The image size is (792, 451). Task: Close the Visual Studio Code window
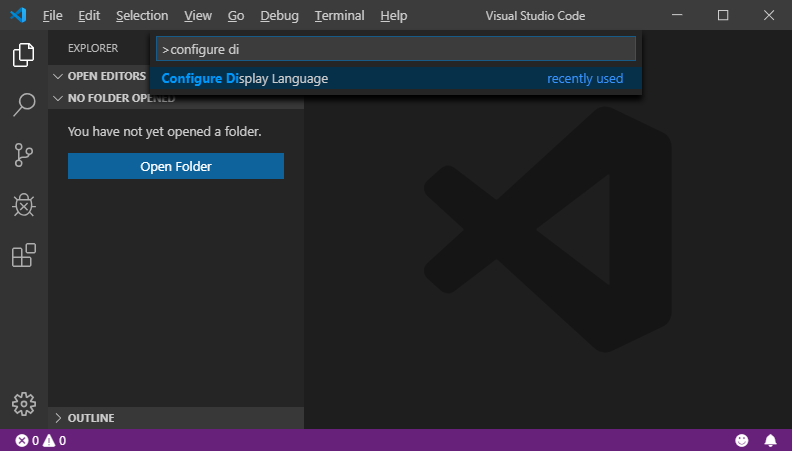click(x=769, y=15)
